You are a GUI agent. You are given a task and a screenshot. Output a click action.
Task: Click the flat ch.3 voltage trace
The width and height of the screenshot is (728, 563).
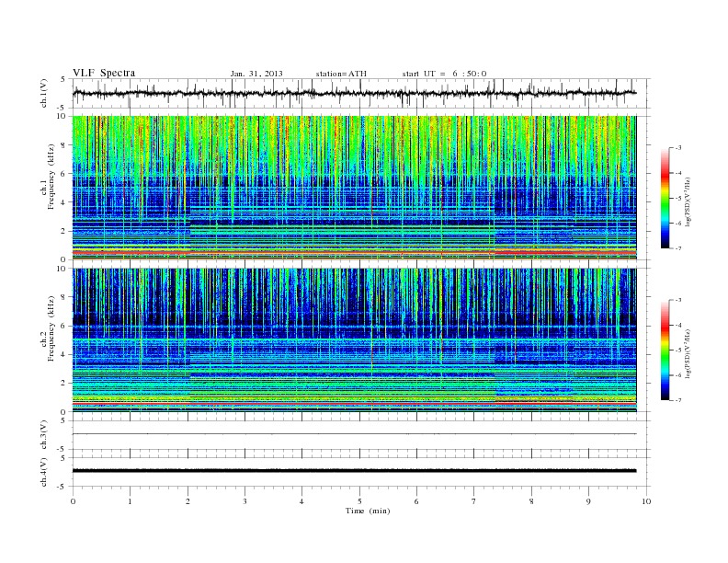pos(354,434)
